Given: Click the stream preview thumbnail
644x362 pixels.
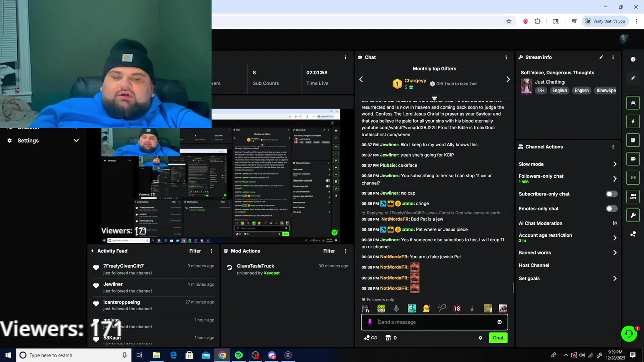Looking at the screenshot, I should (220, 176).
